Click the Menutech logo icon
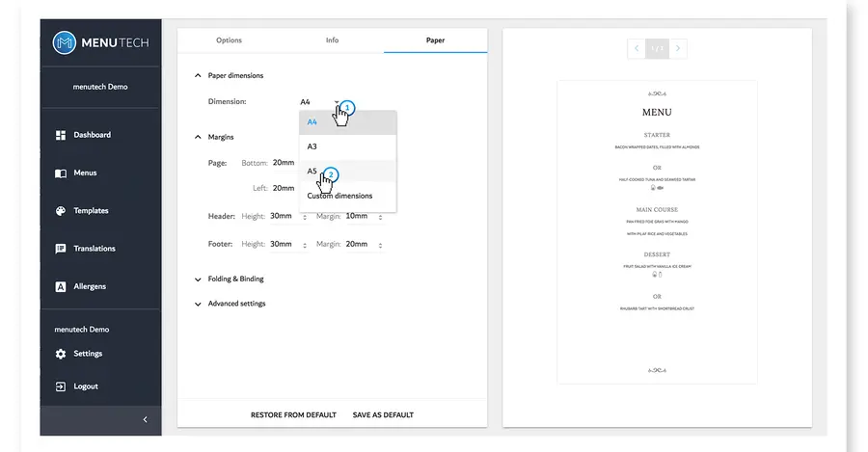Screen dimensions: 868x452 point(64,42)
